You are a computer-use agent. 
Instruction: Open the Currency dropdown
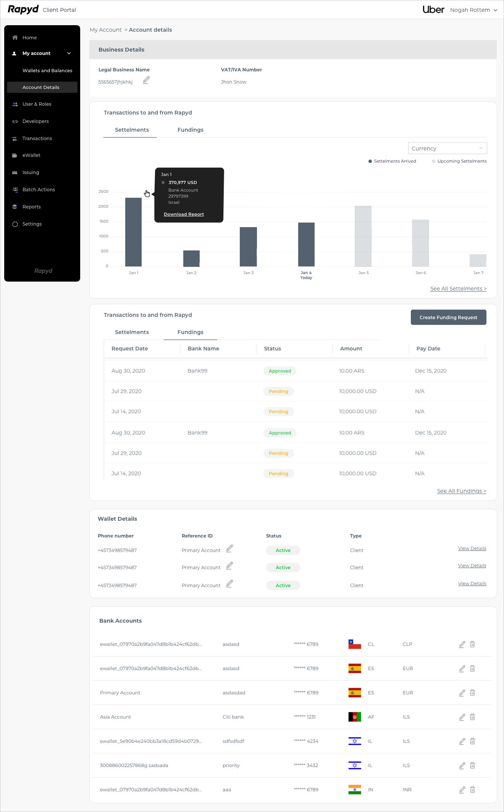pos(447,149)
